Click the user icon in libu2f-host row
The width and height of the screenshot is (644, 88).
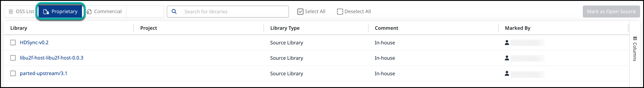pos(507,58)
